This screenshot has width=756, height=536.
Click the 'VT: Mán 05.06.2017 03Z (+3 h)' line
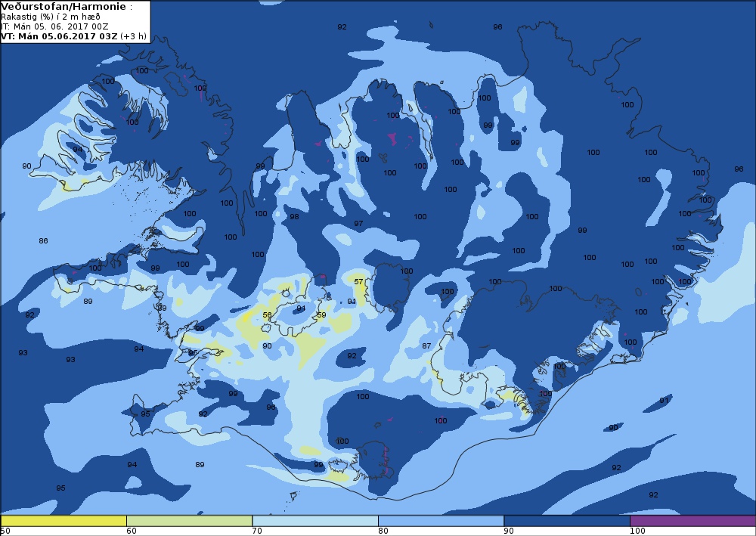pos(74,36)
